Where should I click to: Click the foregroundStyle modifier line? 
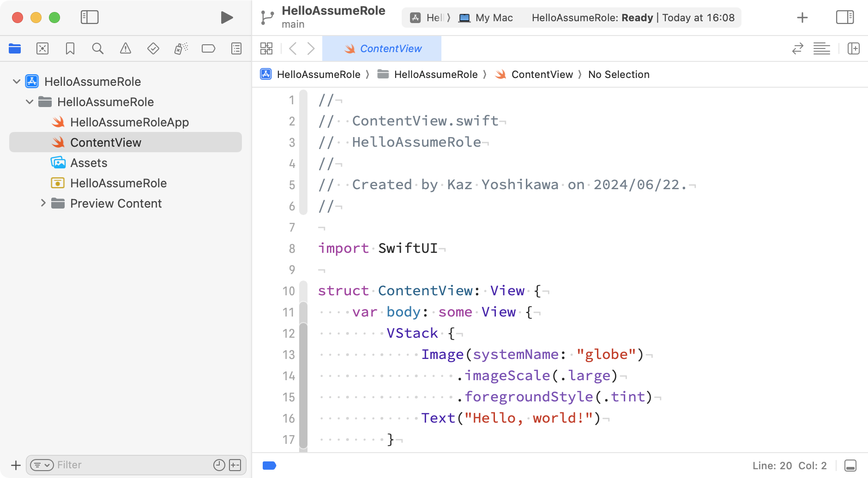pos(555,397)
